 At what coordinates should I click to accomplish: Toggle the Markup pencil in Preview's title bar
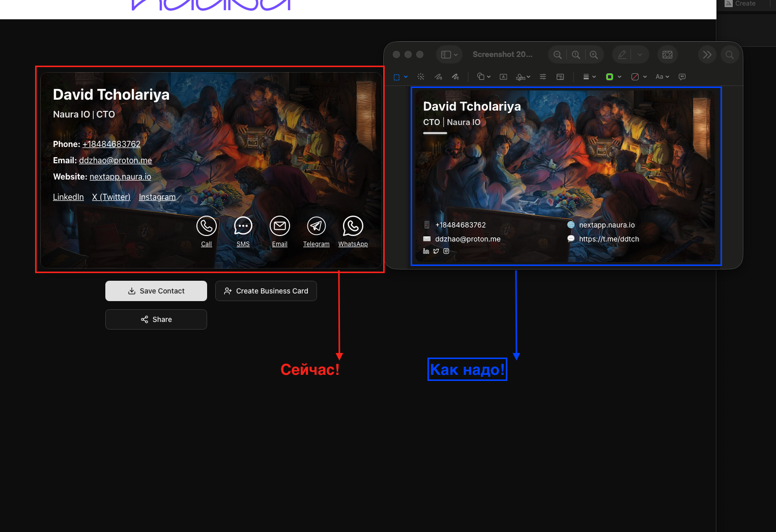pos(621,54)
